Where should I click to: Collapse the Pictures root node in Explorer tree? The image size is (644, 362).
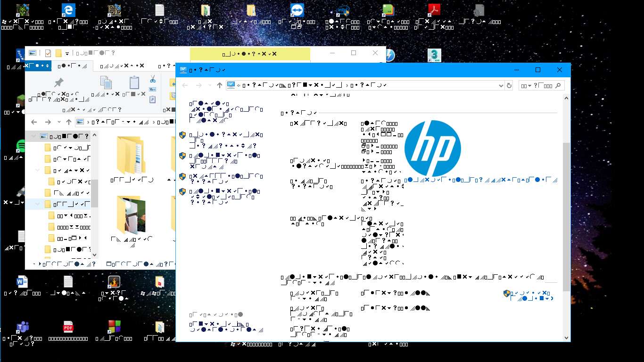(x=33, y=136)
